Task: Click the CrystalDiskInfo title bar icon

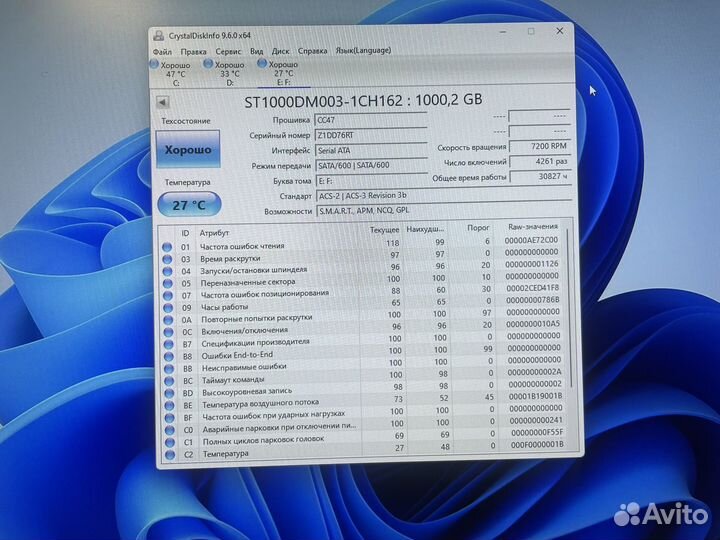Action: click(x=158, y=35)
